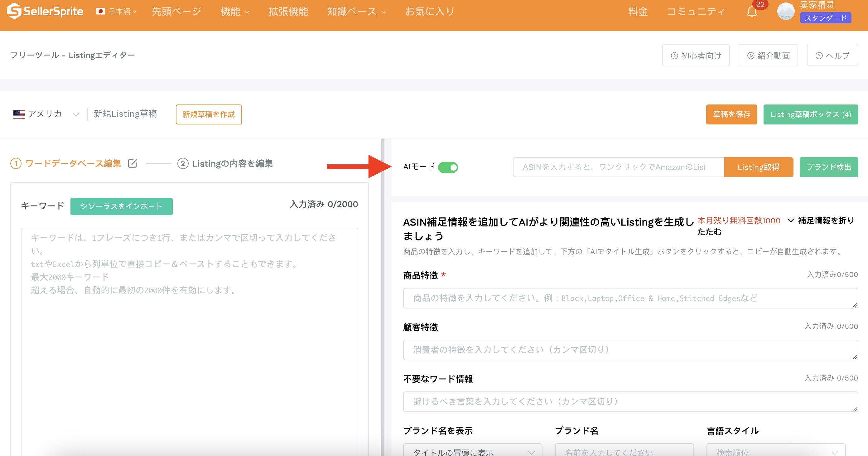
Task: Open 料金 page
Action: (638, 12)
